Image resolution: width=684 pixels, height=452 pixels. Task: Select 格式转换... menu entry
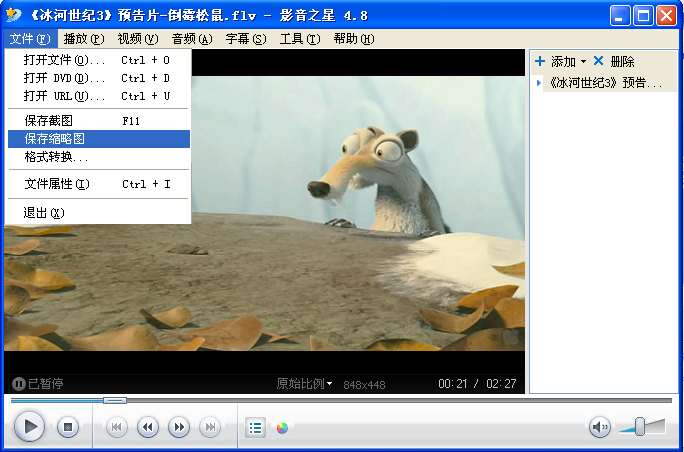tap(56, 157)
